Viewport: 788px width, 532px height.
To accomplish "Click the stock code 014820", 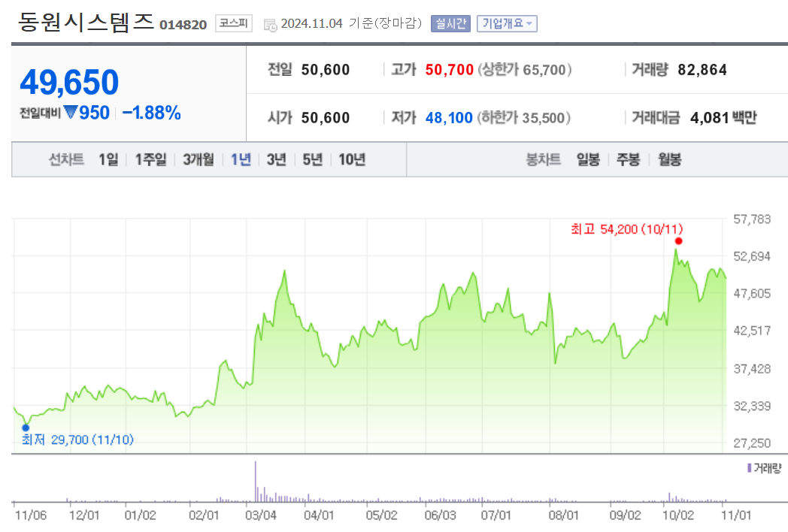I will [183, 25].
